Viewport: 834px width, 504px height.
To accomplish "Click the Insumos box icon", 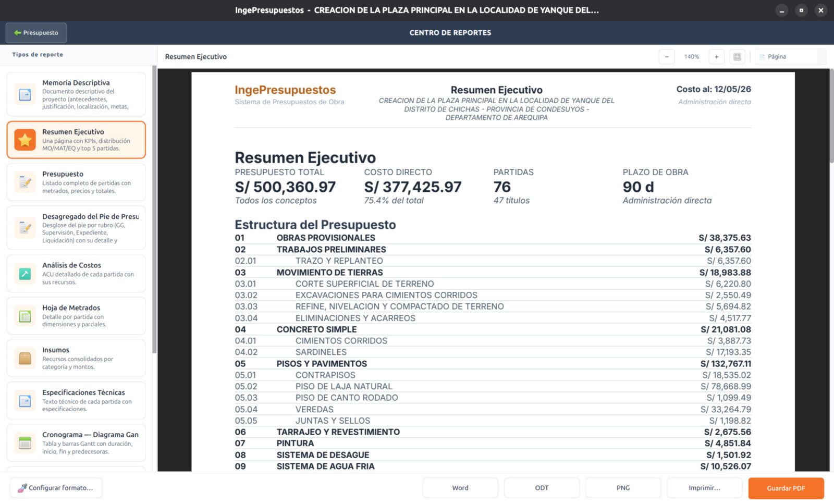I will click(25, 358).
